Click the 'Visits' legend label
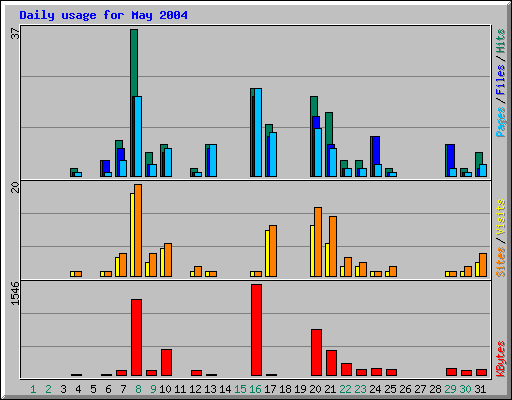The image size is (512, 400). click(x=500, y=217)
